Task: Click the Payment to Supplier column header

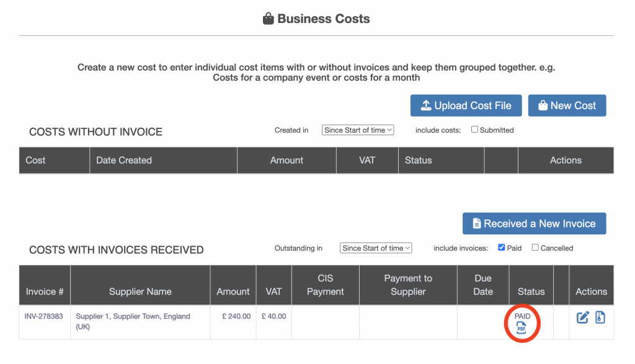Action: (408, 285)
